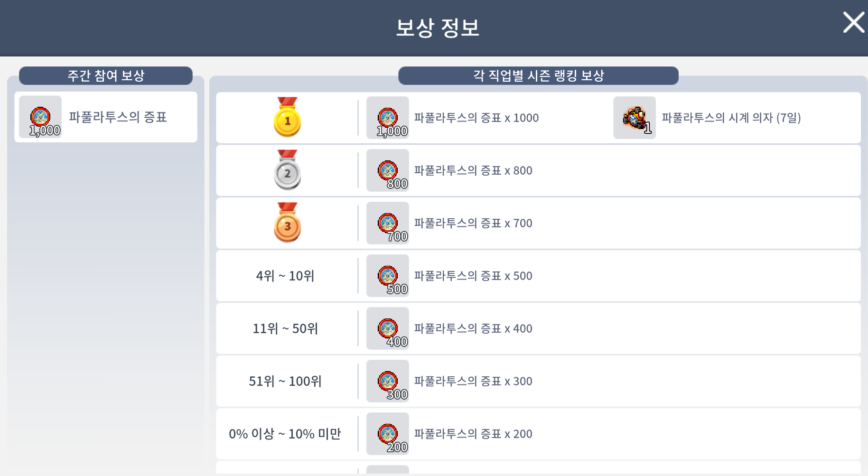Click the 파풀라투스의 증표 x 1000 reward text
Viewport: 868px width, 476px height.
coord(476,118)
